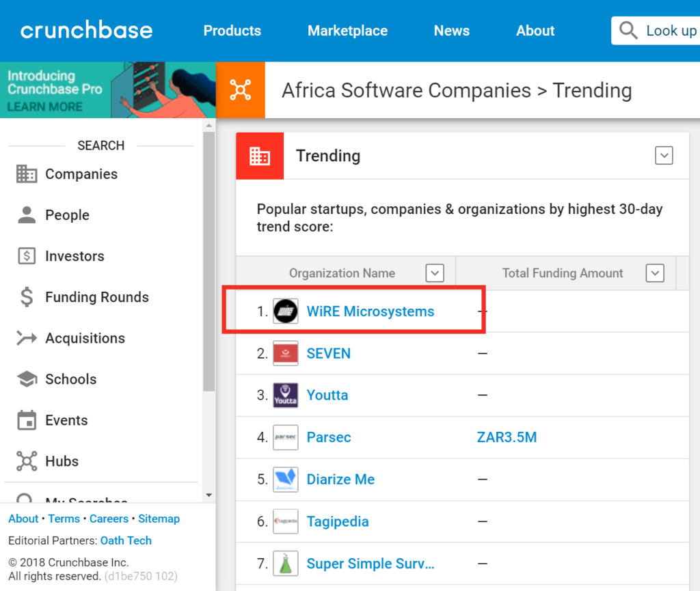Open the SEVEN company link
700x591 pixels.
click(x=329, y=353)
